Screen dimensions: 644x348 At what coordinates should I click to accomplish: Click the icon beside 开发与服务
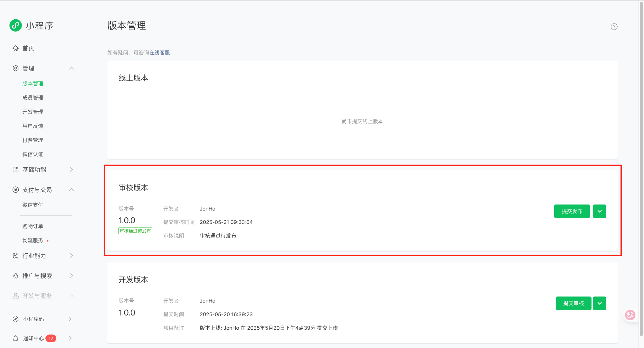(15, 296)
